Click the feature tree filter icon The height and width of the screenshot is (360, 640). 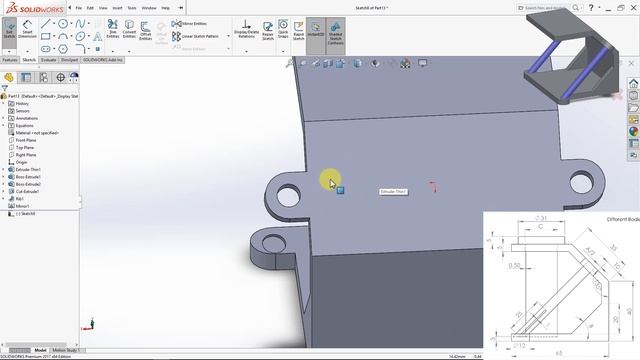[x=4, y=88]
